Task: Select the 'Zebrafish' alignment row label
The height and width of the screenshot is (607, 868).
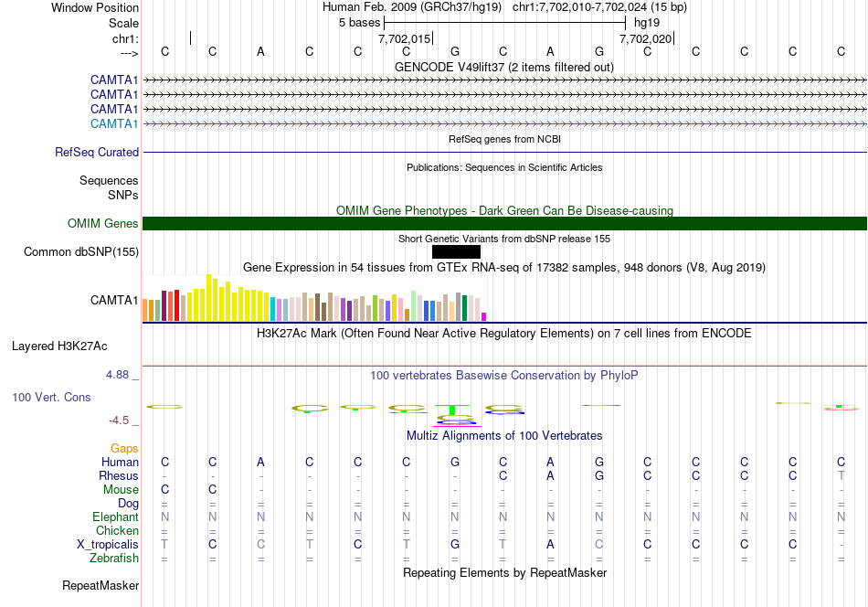Action: pyautogui.click(x=114, y=558)
